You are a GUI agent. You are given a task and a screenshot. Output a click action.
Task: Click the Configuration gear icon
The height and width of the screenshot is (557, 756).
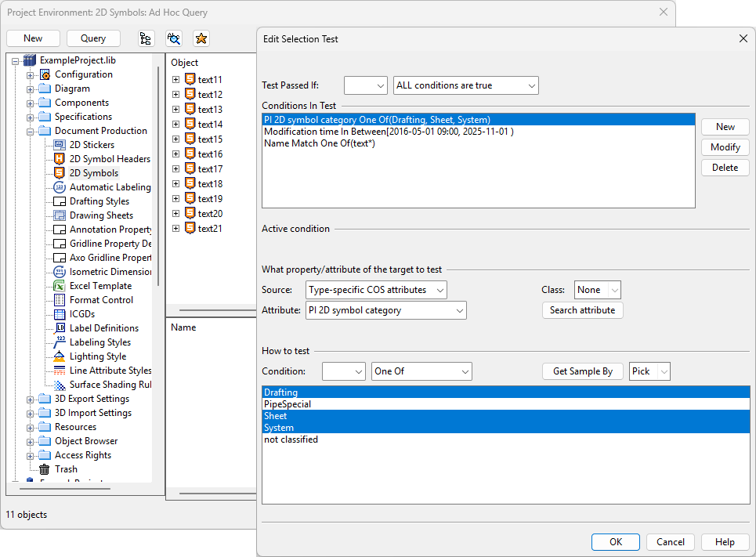tap(45, 74)
